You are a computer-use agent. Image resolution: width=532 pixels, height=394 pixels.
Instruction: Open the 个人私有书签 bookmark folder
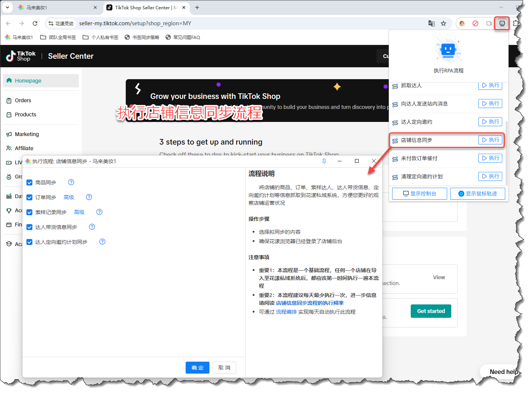[100, 37]
